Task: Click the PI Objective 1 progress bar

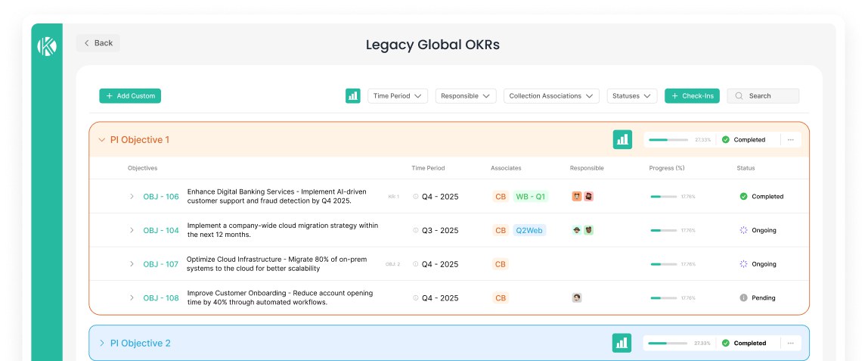Action: 668,140
